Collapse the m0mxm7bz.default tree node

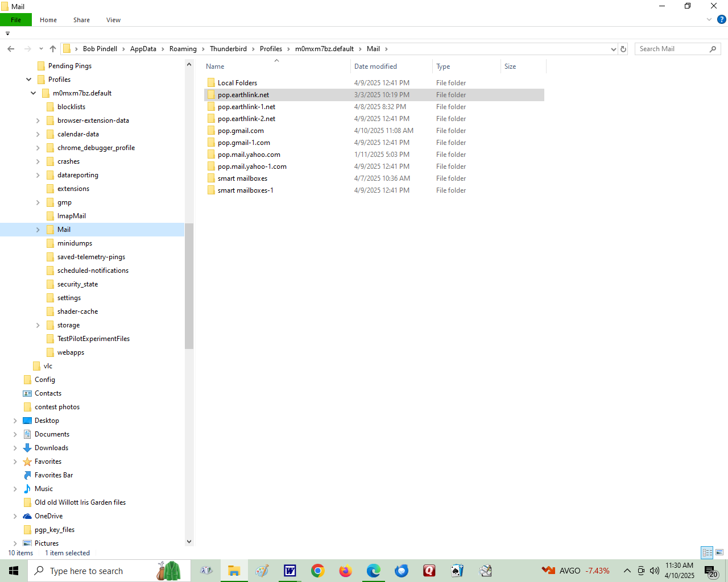(33, 93)
